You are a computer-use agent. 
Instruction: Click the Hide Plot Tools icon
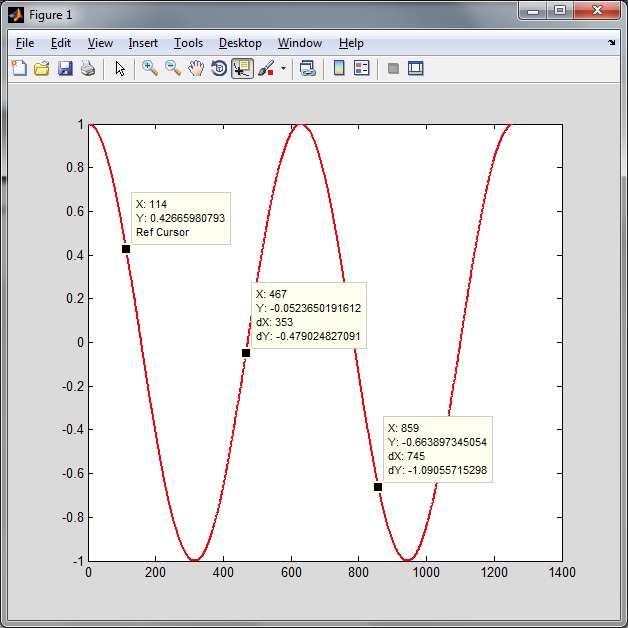393,68
